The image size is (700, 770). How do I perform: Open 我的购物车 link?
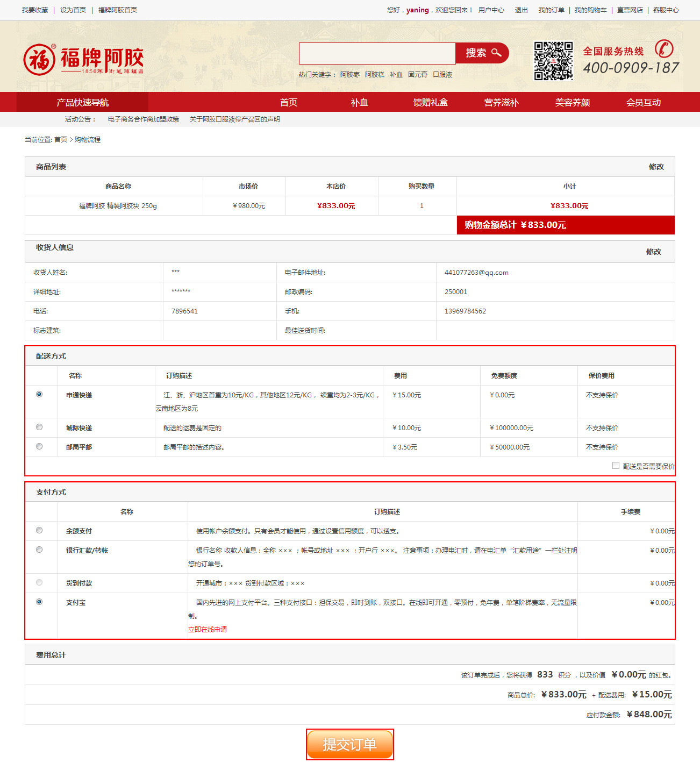pos(591,10)
